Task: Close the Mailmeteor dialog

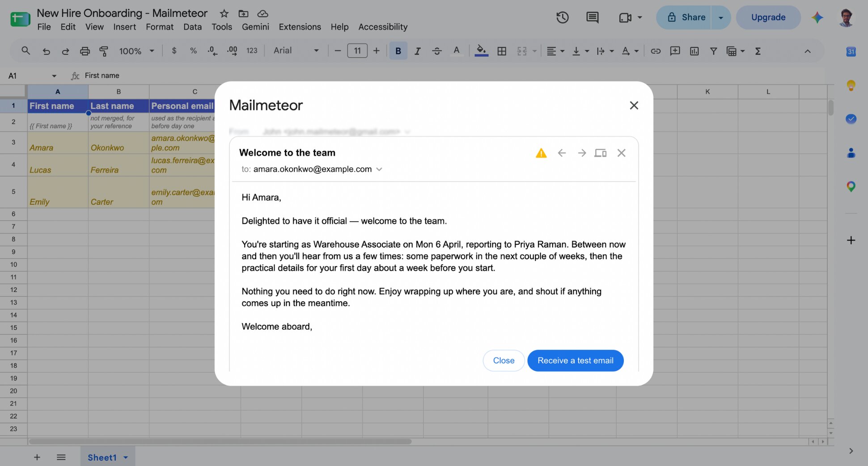Action: [634, 105]
